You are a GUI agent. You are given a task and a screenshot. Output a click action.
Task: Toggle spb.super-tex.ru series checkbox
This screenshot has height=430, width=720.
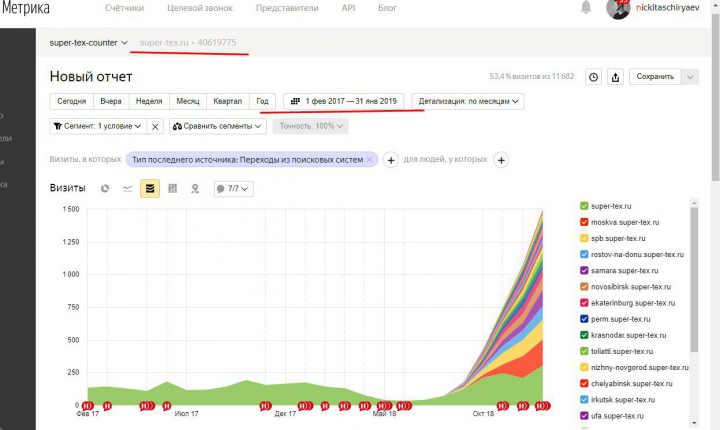coord(584,238)
